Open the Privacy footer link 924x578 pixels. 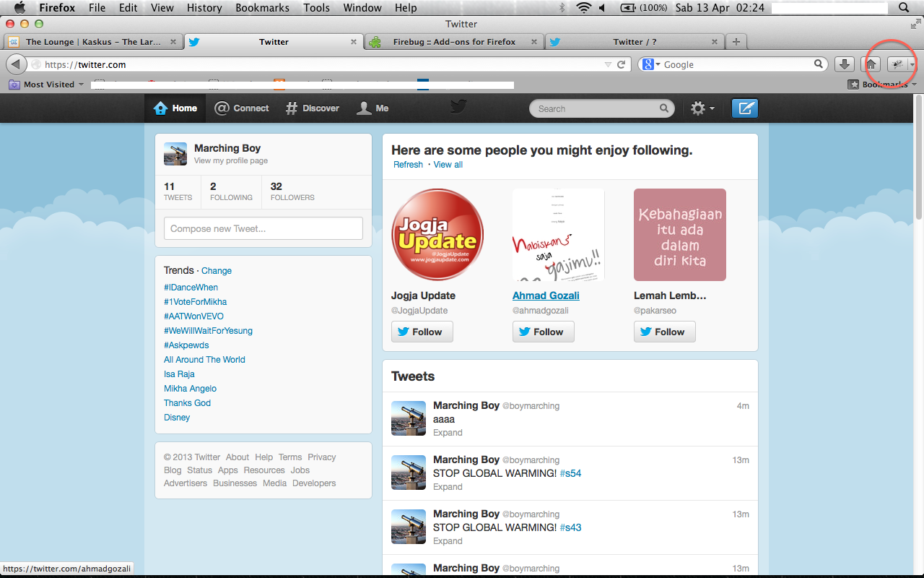322,457
